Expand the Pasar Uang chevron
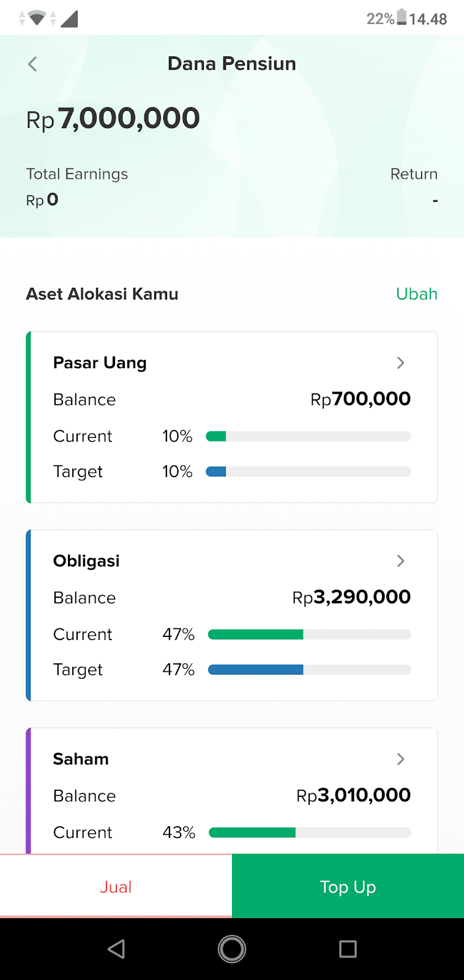The image size is (464, 980). [x=400, y=363]
